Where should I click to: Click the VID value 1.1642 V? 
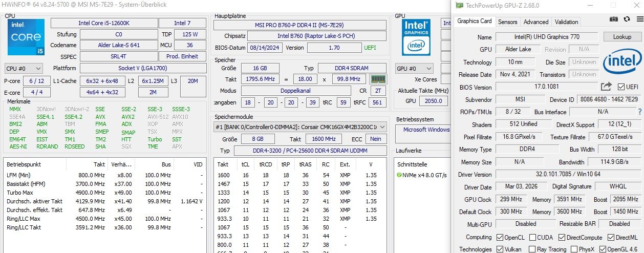[191, 201]
